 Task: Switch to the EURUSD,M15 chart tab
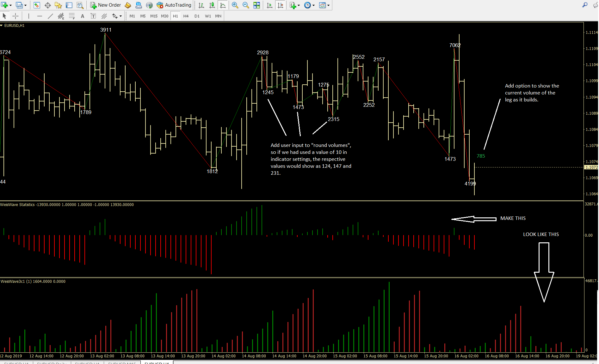pos(122,363)
